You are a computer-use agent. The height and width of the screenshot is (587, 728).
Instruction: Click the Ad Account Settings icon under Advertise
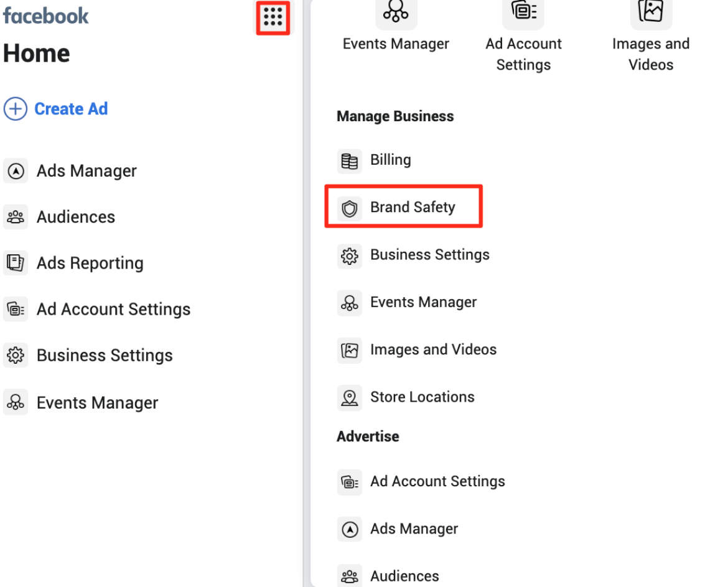click(x=350, y=483)
